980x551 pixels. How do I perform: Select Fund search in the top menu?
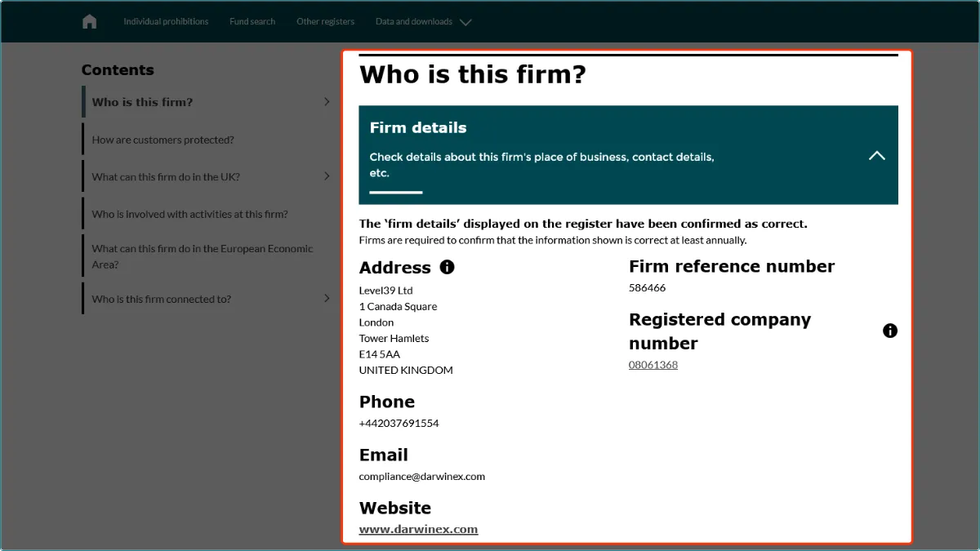pos(252,22)
